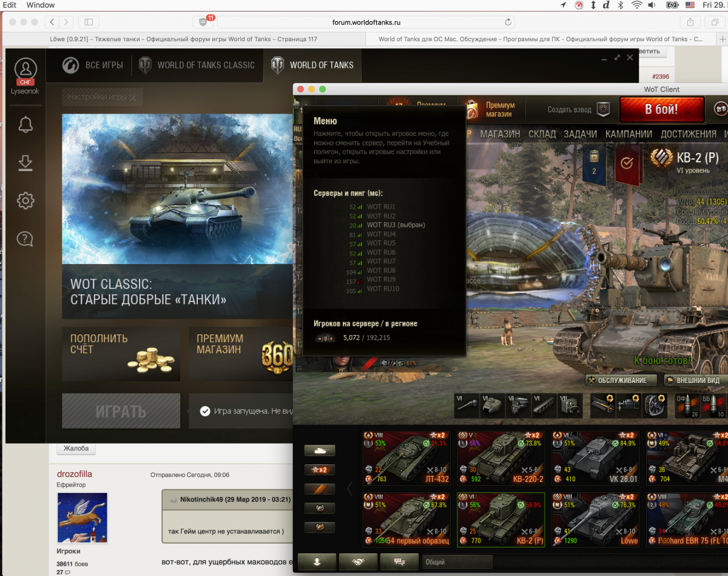Open the КАМПАНИИ tab in the hangar menu
The image size is (728, 576).
click(629, 134)
